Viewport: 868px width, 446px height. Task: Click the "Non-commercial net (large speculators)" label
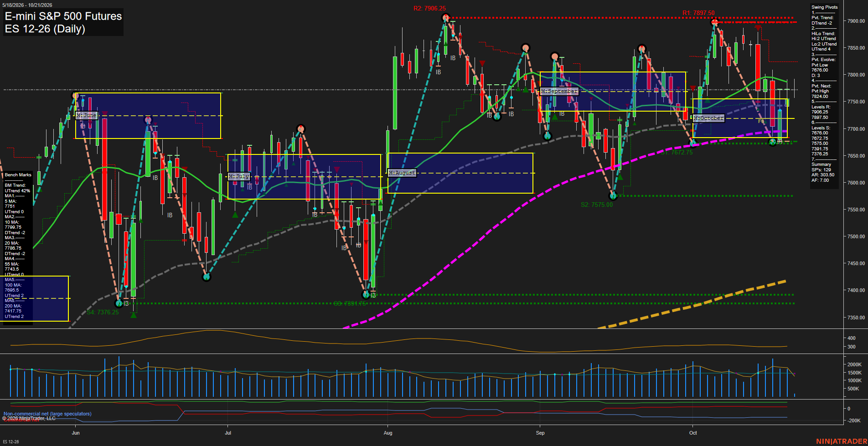(x=47, y=414)
